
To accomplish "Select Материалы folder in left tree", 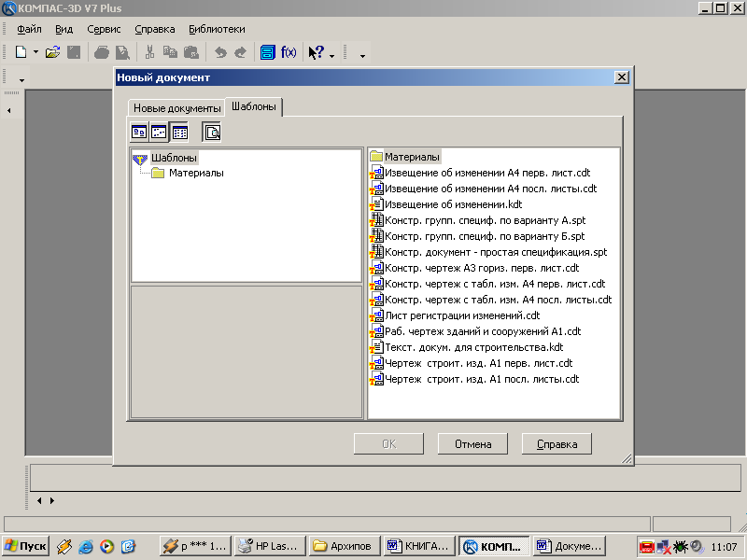I will [196, 173].
